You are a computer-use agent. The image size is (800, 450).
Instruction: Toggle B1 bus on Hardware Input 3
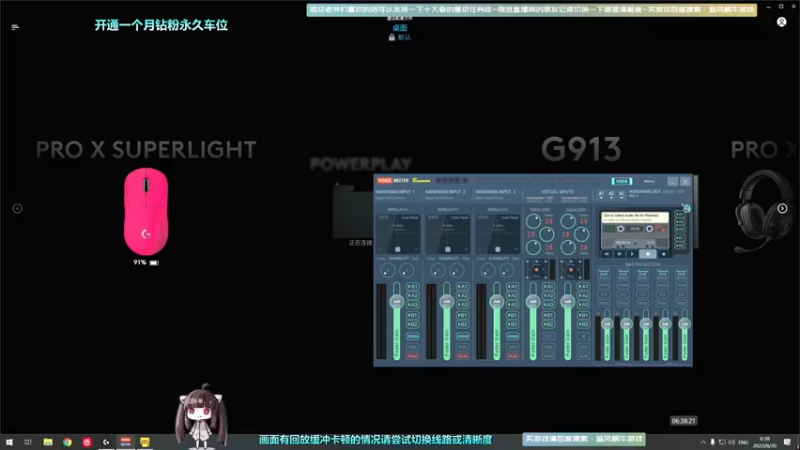coord(513,315)
